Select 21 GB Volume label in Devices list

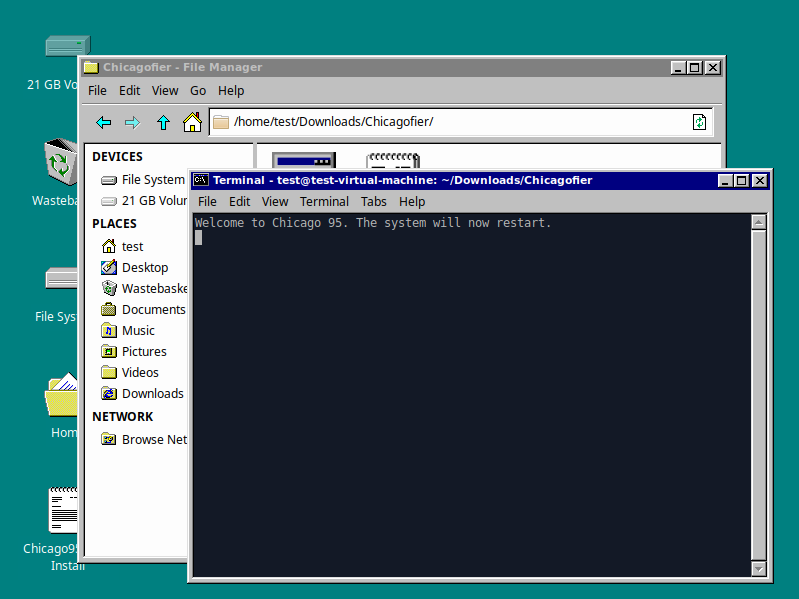(x=154, y=201)
